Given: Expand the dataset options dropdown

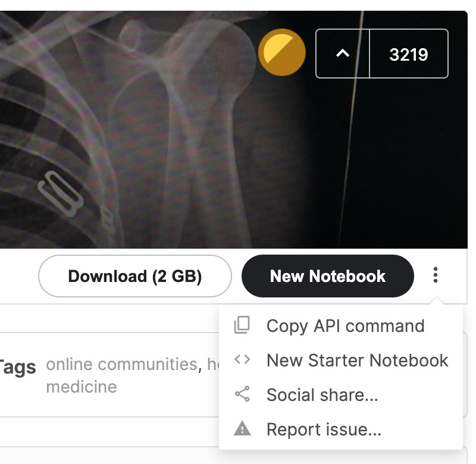Looking at the screenshot, I should click(436, 275).
